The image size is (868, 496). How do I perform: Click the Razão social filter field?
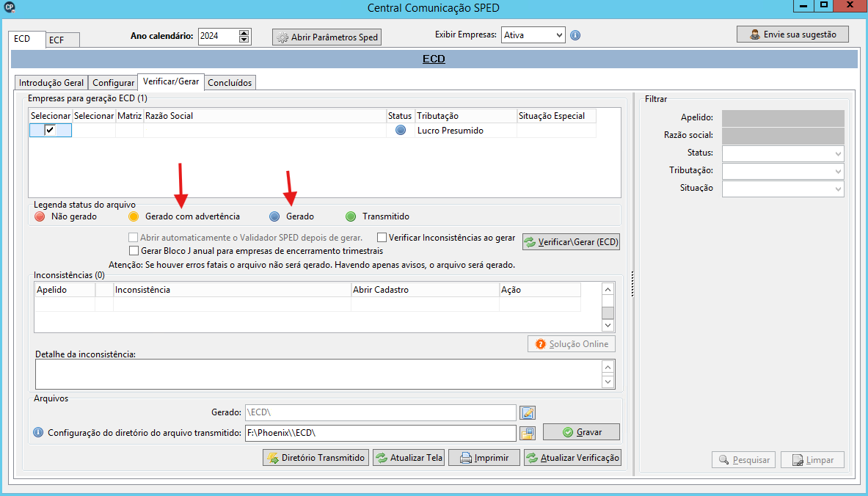pos(783,136)
